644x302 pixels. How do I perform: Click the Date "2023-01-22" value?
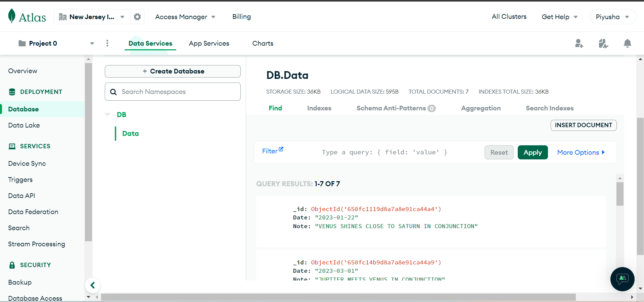click(336, 217)
